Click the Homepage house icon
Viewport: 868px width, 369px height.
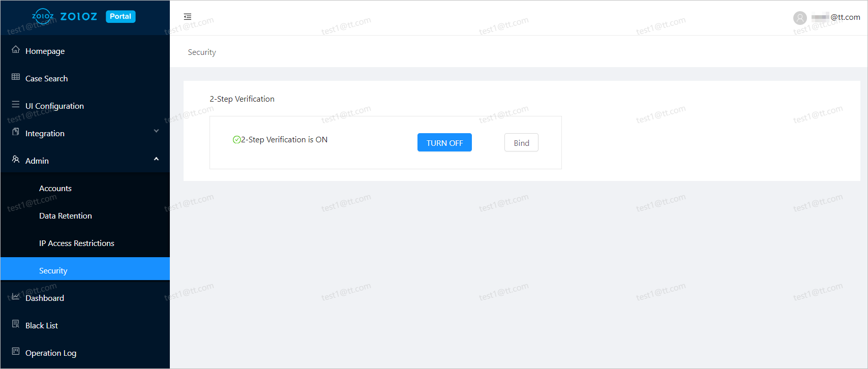click(16, 50)
